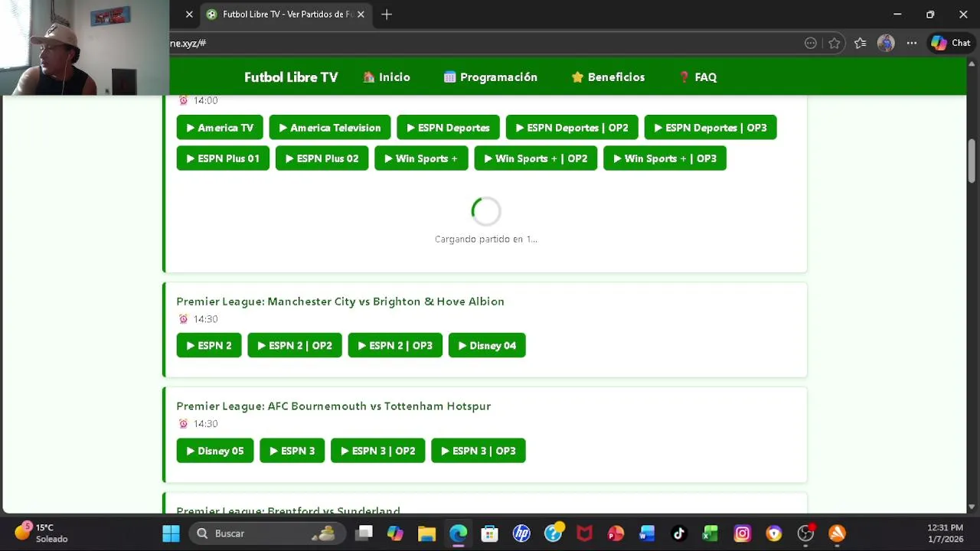The width and height of the screenshot is (980, 551).
Task: Play ESPN Deportes | OP3
Action: click(x=710, y=128)
